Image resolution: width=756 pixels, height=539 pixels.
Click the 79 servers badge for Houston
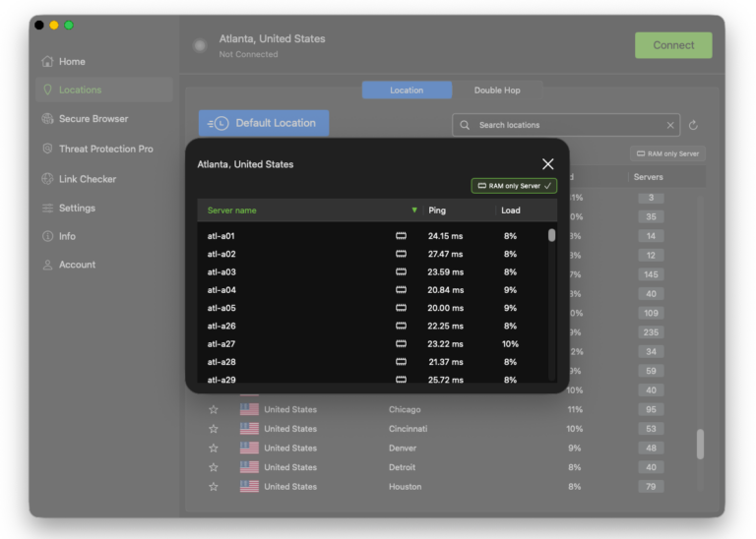[651, 487]
